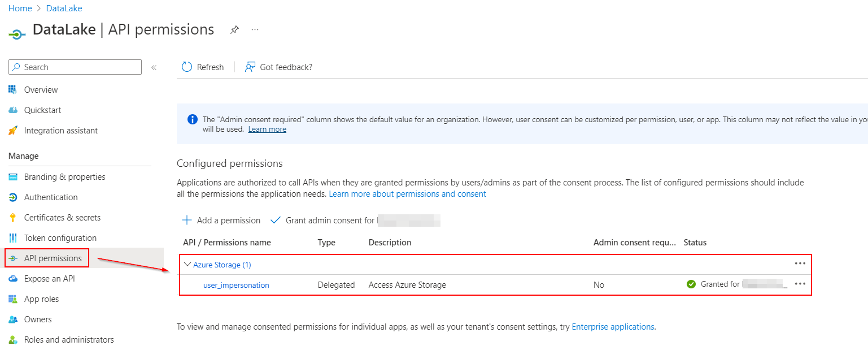
Task: Click the DataLake breadcrumb link
Action: click(64, 8)
